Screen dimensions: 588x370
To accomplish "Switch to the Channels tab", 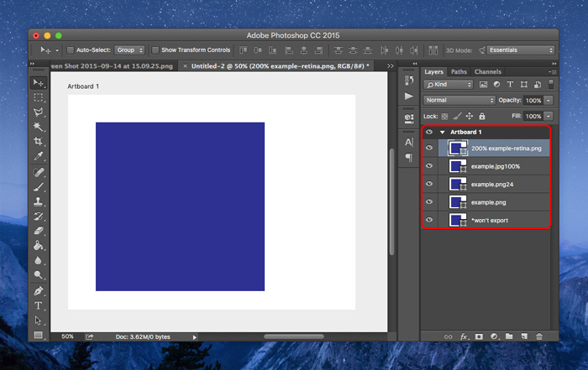I will tap(487, 72).
